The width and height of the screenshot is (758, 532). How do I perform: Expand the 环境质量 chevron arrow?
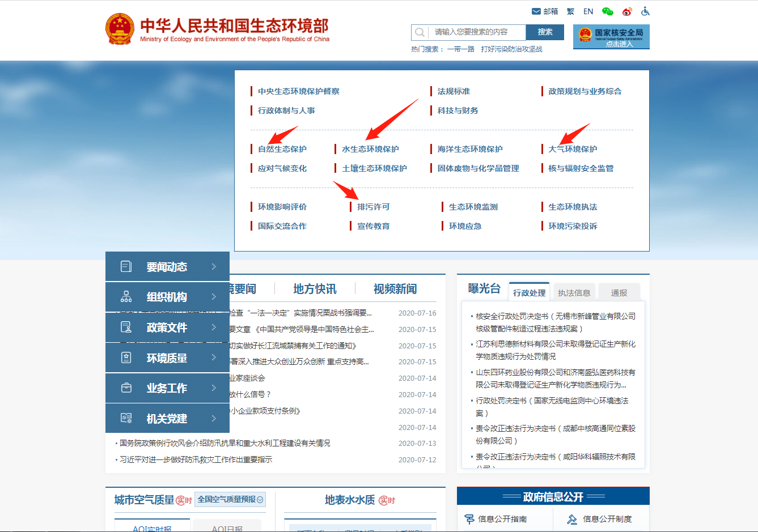pyautogui.click(x=214, y=357)
